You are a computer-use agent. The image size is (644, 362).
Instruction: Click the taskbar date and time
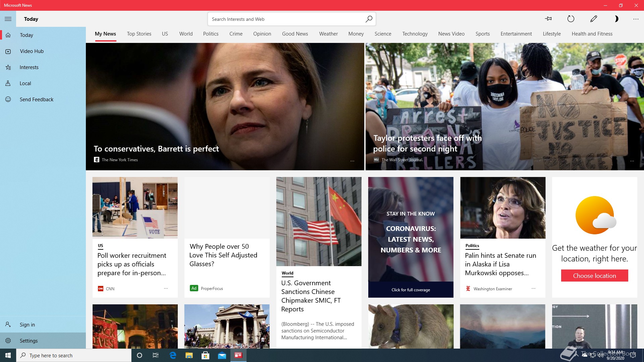pos(615,355)
